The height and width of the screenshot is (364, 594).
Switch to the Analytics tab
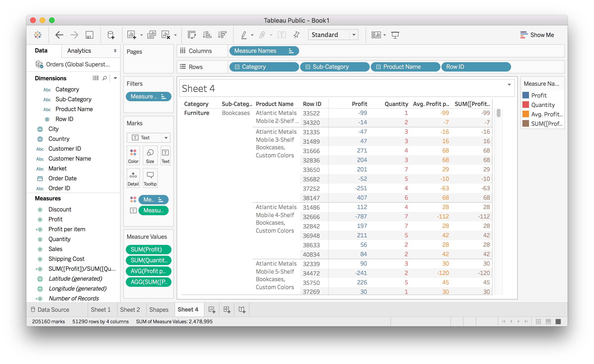tap(79, 51)
